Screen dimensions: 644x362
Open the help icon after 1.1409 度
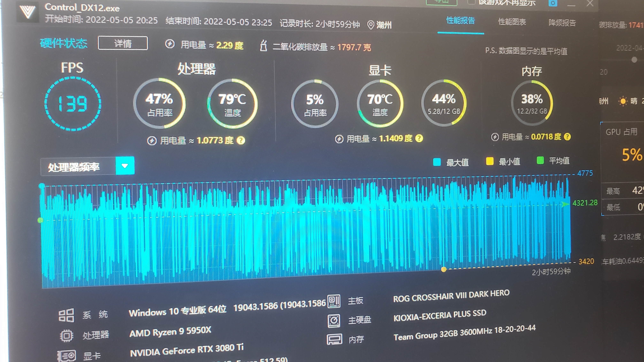coord(419,138)
